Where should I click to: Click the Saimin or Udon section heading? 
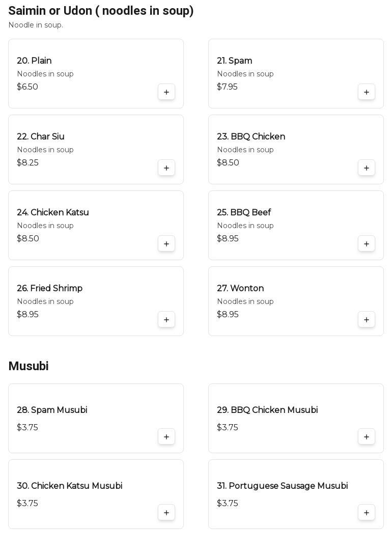click(101, 11)
